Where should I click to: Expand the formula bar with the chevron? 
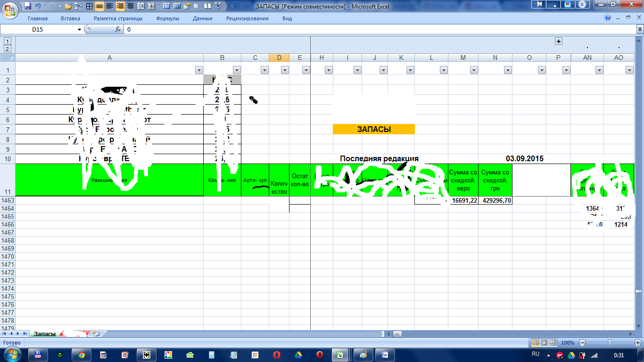click(x=640, y=29)
